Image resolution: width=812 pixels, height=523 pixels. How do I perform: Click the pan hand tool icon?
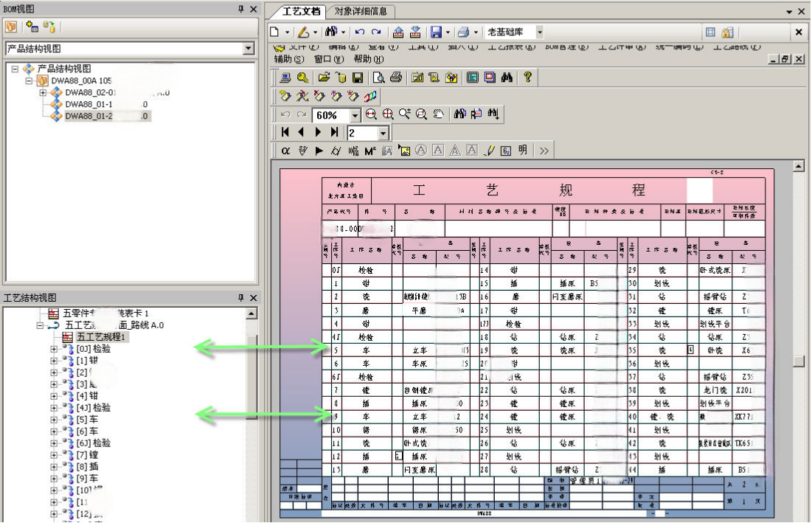pyautogui.click(x=438, y=114)
